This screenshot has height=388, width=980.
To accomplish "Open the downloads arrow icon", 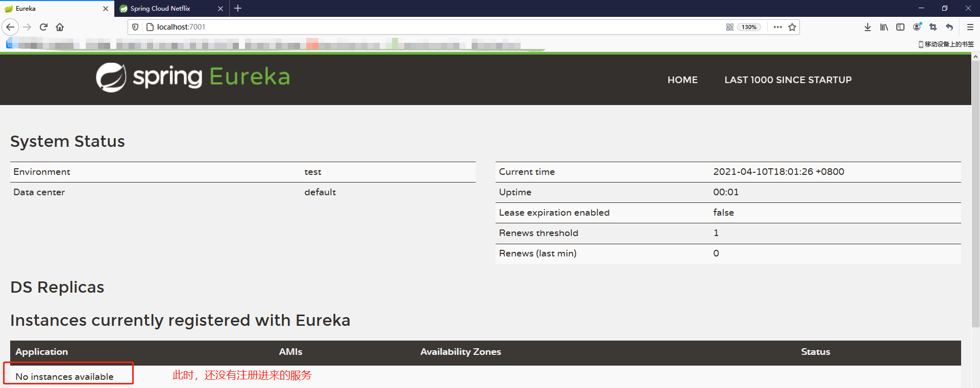I will coord(868,27).
